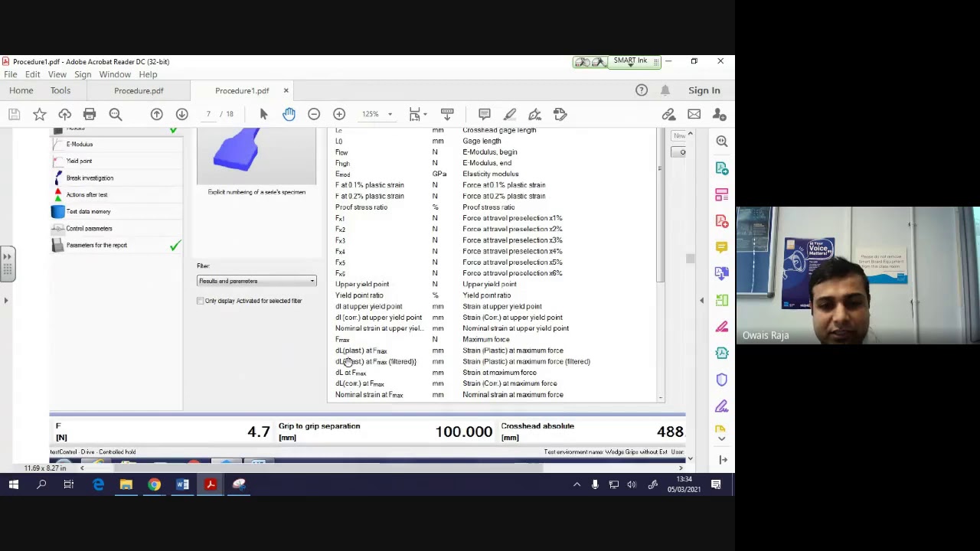
Task: Print the document using printer icon
Action: 90,114
